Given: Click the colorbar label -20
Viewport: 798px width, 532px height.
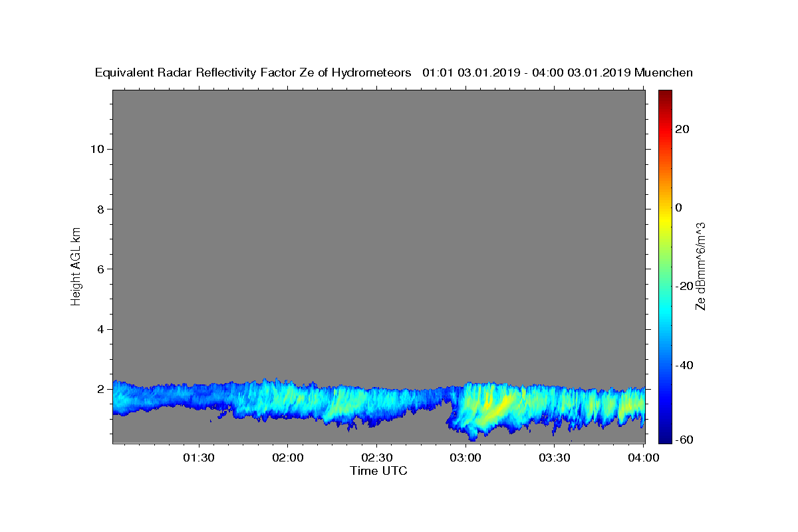Looking at the screenshot, I should (685, 286).
